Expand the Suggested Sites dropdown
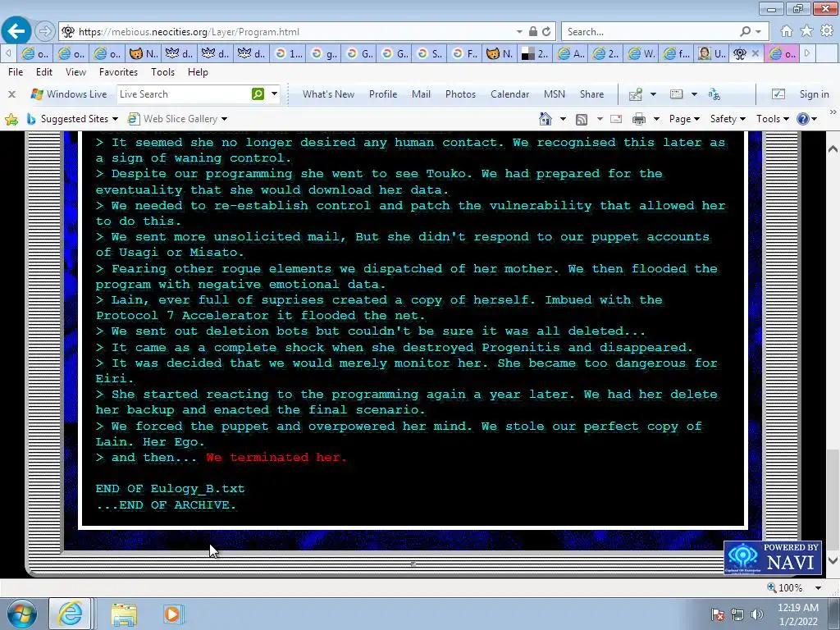The width and height of the screenshot is (840, 630). tap(115, 119)
